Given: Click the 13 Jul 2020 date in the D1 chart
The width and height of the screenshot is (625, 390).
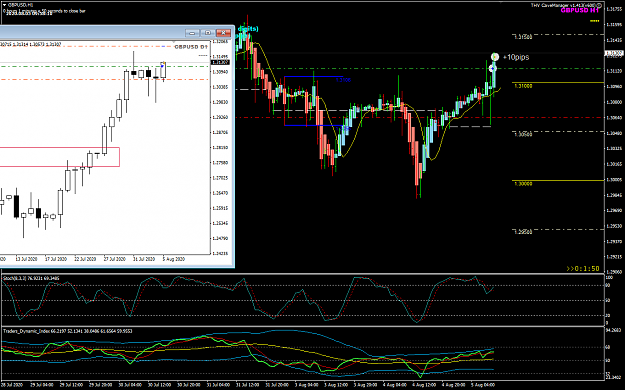Looking at the screenshot, I should (x=26, y=259).
